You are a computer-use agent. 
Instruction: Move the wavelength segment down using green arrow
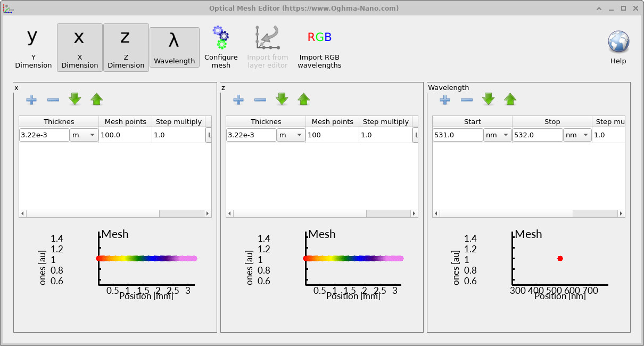[488, 100]
